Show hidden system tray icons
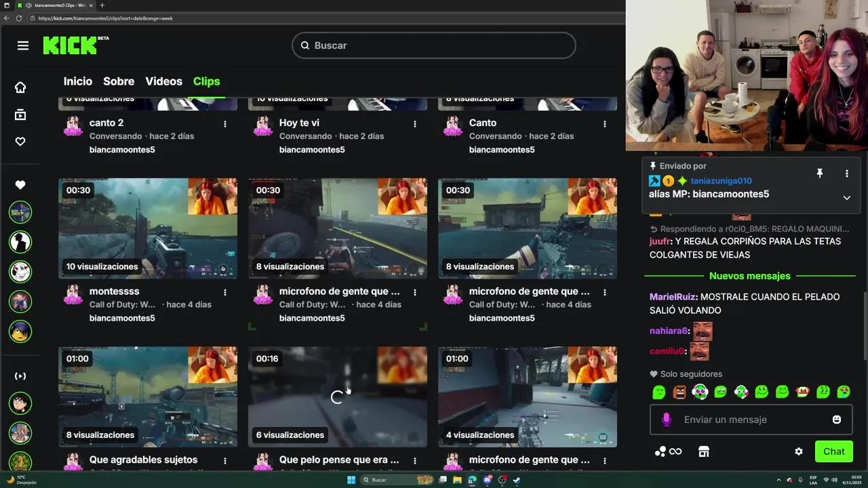The height and width of the screenshot is (488, 868). (x=778, y=480)
